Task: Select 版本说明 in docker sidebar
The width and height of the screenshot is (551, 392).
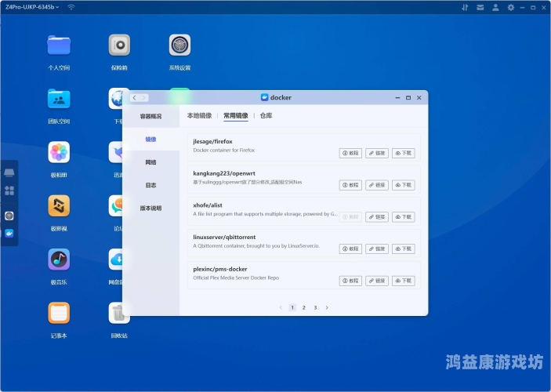Action: pos(150,208)
